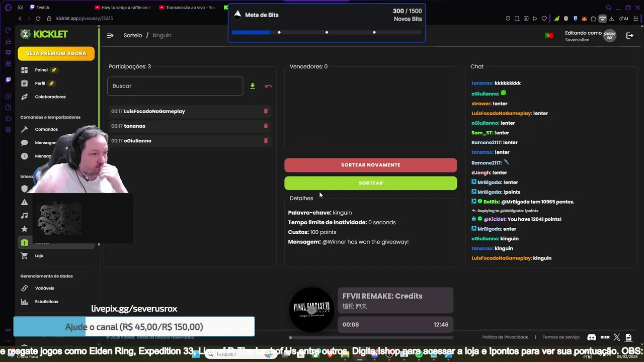The image size is (644, 362).
Task: Open Discord link in footer
Action: (592, 337)
